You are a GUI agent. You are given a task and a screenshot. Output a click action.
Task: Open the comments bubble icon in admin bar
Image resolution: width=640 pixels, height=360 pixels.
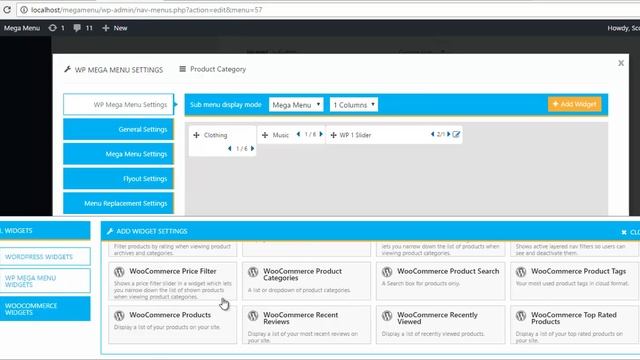[x=77, y=28]
